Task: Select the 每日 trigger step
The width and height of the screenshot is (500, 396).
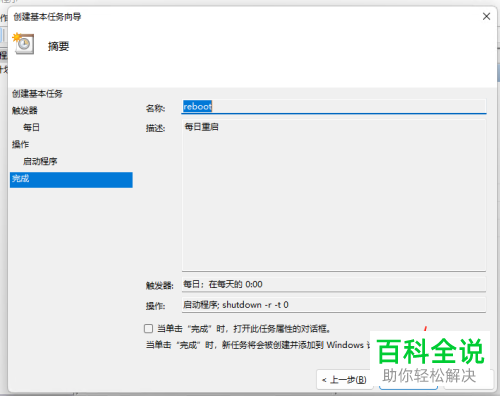Action: [x=31, y=127]
